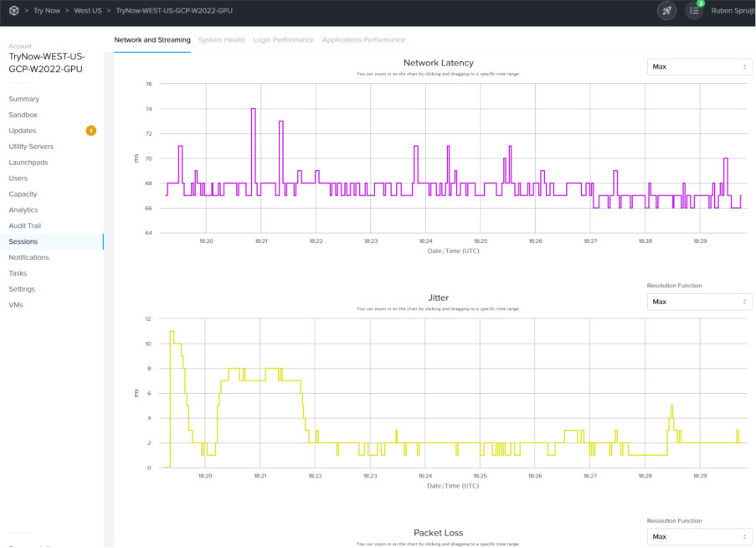
Task: Open the VMs sidebar item
Action: 16,305
